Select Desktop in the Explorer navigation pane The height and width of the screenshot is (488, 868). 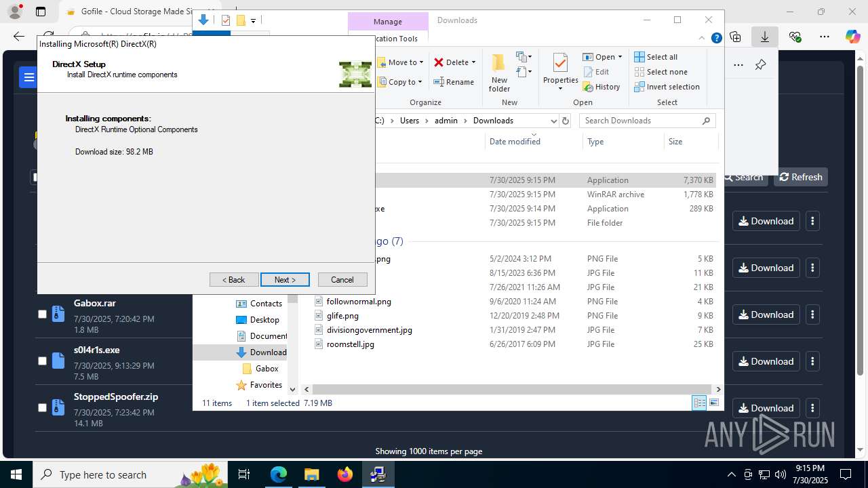[264, 320]
